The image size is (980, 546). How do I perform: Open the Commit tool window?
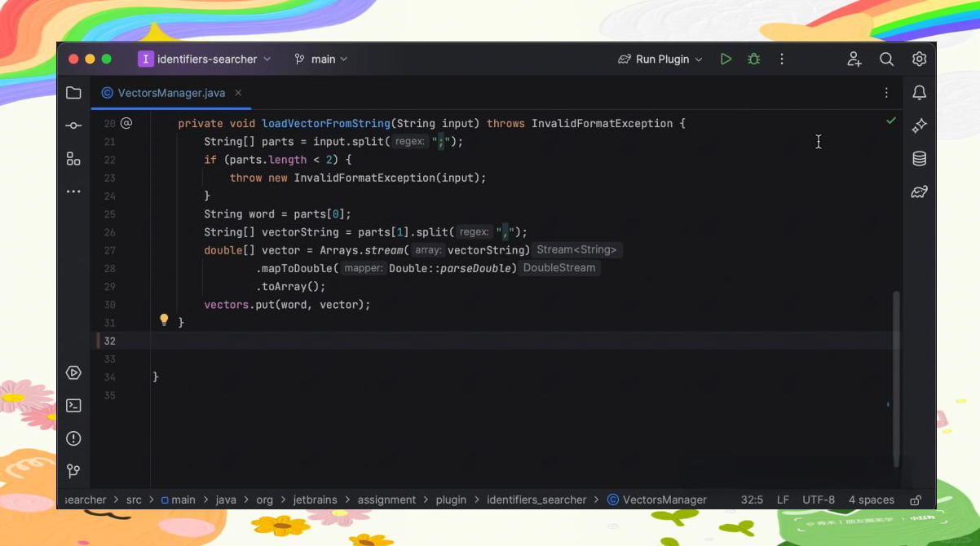73,125
